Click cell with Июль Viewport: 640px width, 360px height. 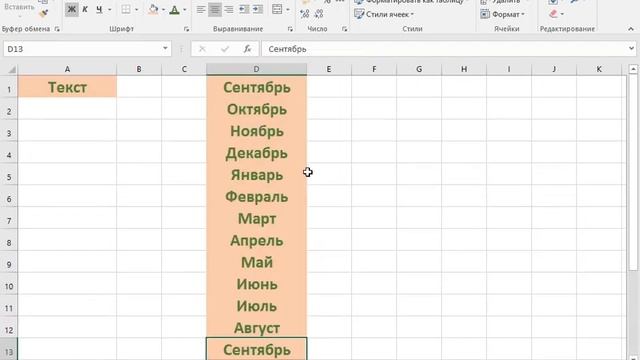point(257,306)
